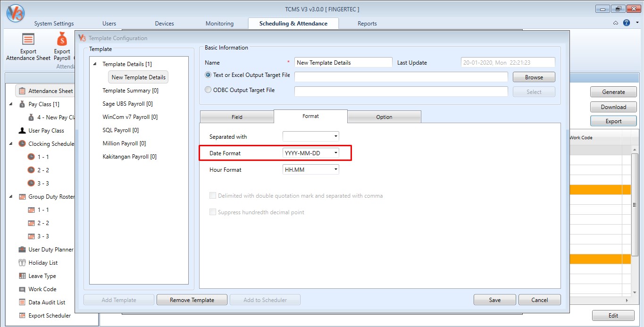The width and height of the screenshot is (644, 327).
Task: Click the Data Audit List icon
Action: [x=22, y=302]
